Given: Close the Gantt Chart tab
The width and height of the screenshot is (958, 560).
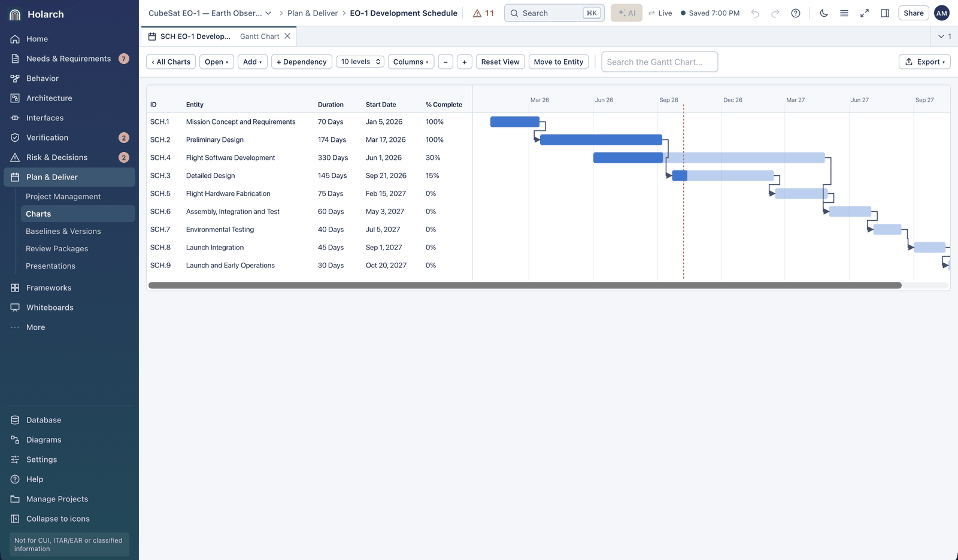Looking at the screenshot, I should (288, 36).
